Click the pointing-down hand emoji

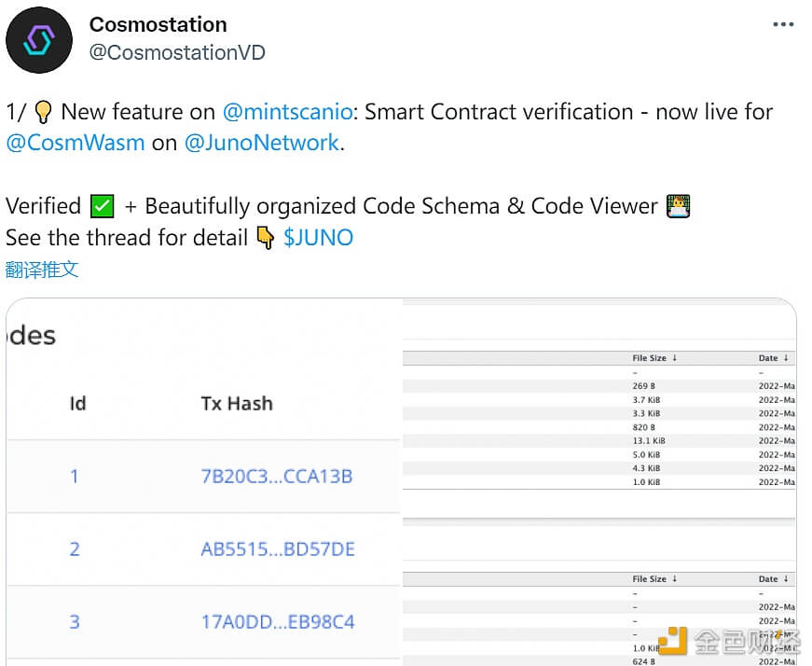click(x=266, y=238)
